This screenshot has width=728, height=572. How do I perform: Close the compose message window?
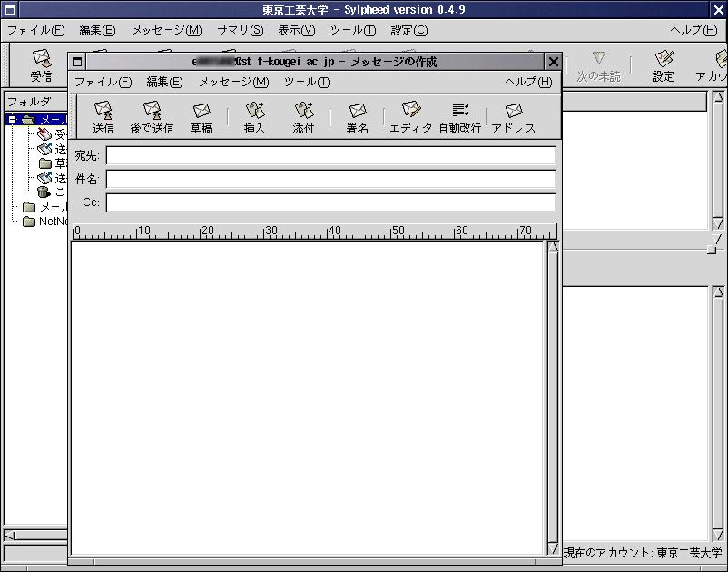coord(553,62)
